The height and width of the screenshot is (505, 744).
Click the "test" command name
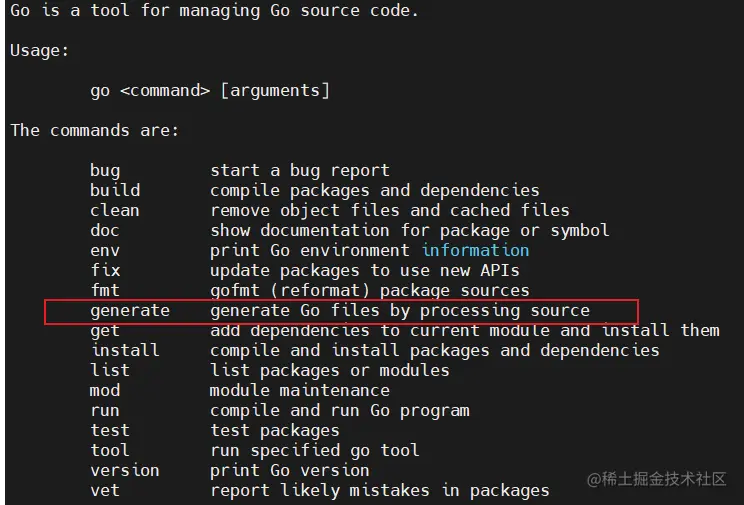(x=110, y=430)
